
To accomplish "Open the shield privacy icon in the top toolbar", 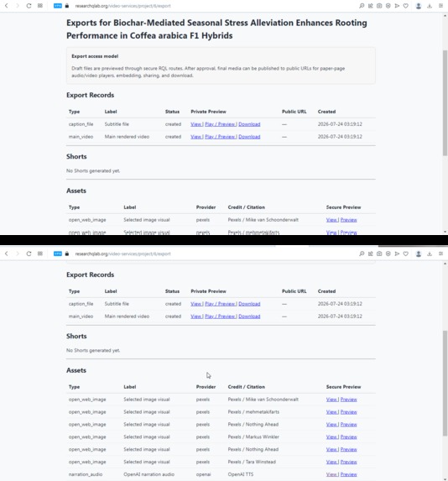I will pyautogui.click(x=388, y=6).
